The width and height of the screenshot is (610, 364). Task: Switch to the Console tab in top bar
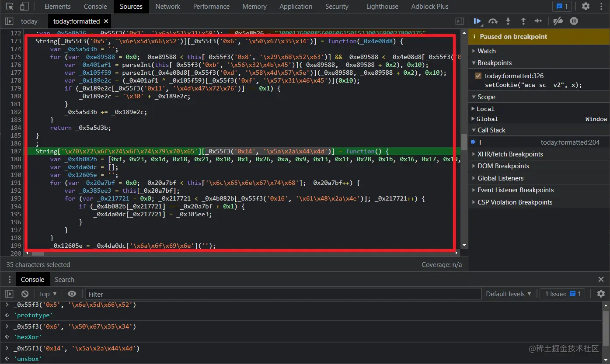coord(95,7)
